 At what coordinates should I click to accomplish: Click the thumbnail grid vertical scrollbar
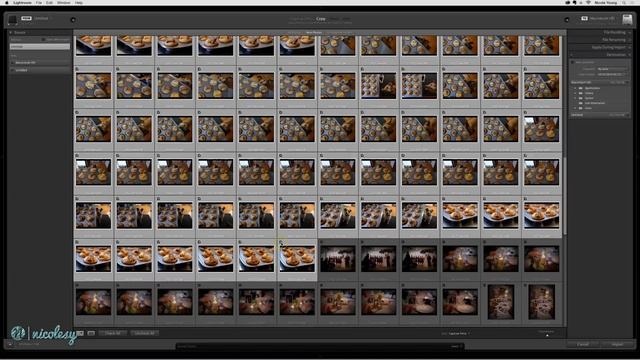(x=564, y=196)
